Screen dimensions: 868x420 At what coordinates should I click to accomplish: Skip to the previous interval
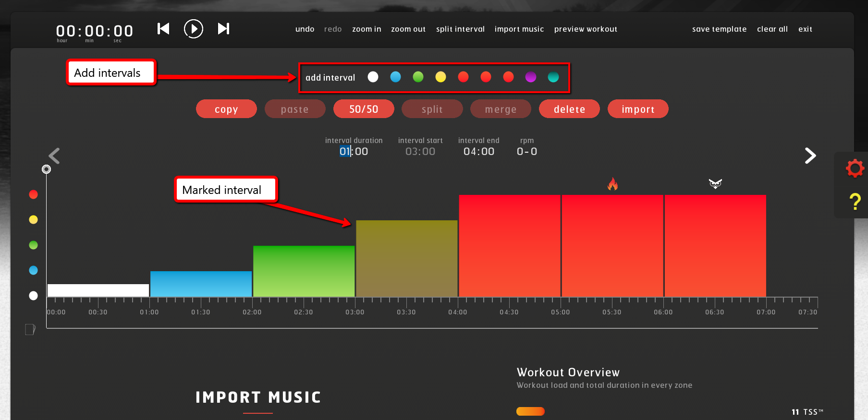tap(163, 29)
